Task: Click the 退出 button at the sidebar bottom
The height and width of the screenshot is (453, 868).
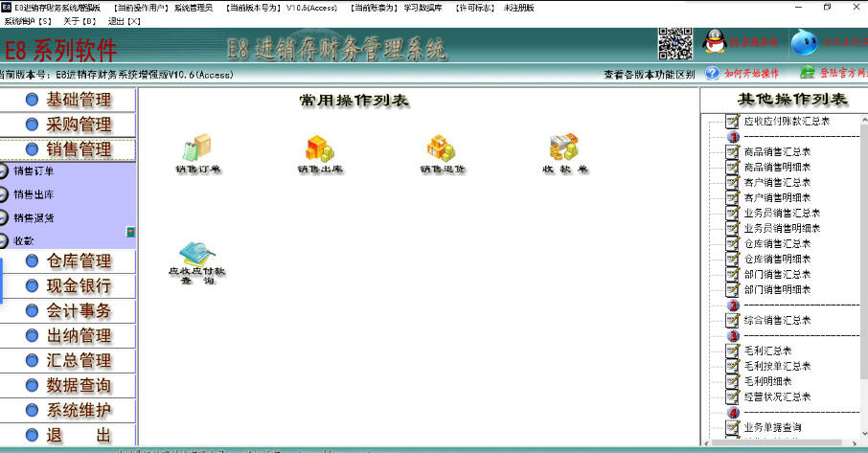Action: click(x=67, y=436)
